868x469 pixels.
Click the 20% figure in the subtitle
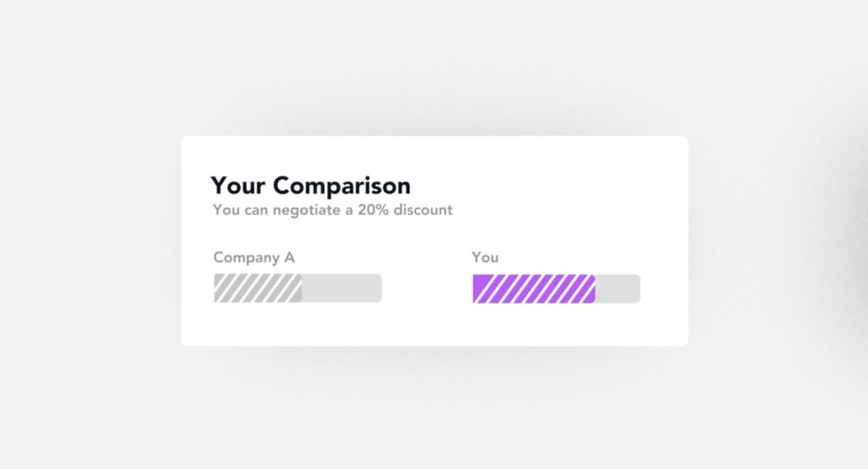pos(373,209)
